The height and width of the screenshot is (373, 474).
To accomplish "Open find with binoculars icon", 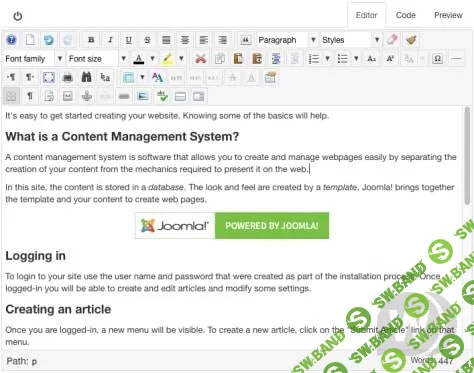I will [x=86, y=78].
